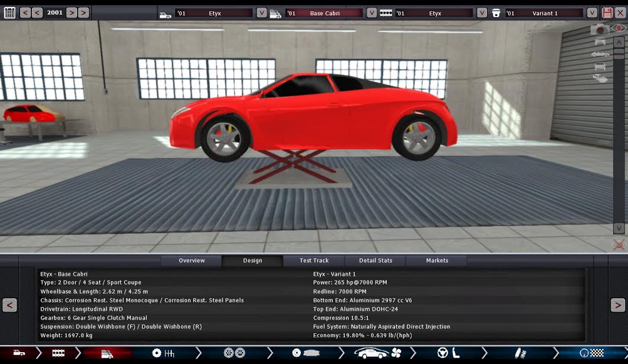Screen dimensions: 628x364
Task: Switch to rear view car icon
Action: 600,66
